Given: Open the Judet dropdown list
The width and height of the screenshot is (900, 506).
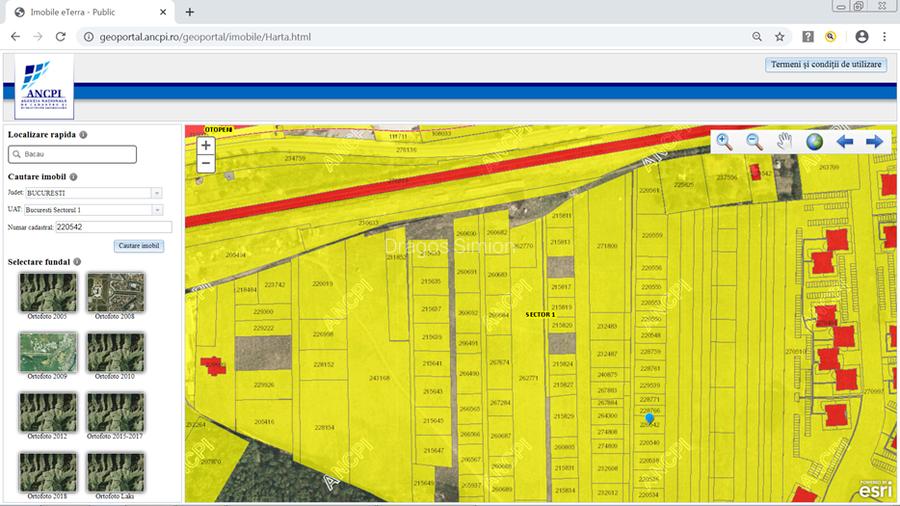Looking at the screenshot, I should pos(157,193).
